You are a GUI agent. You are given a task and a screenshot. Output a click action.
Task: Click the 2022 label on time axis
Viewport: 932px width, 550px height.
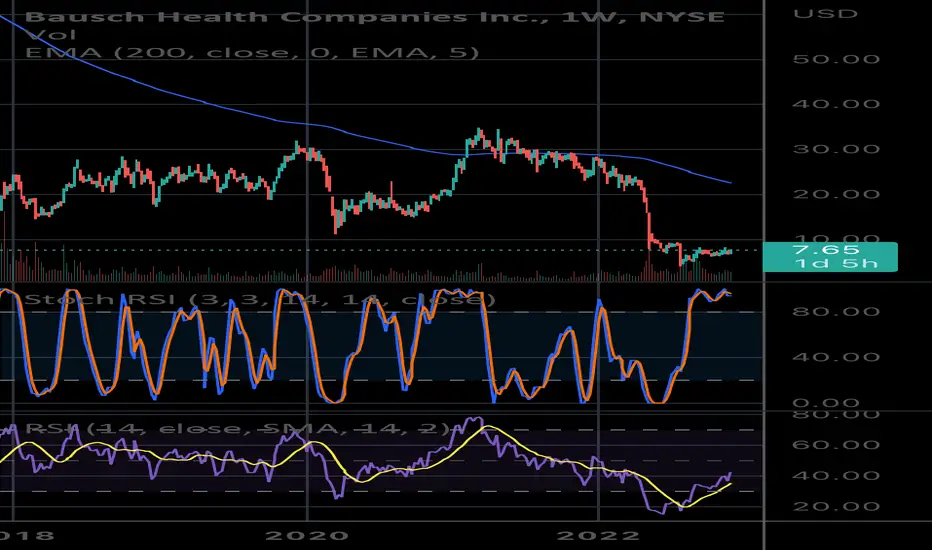click(x=597, y=535)
